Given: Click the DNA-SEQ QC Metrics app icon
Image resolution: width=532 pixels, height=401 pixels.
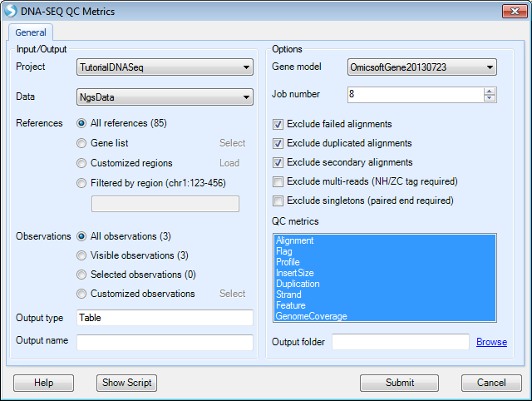Looking at the screenshot, I should (11, 11).
